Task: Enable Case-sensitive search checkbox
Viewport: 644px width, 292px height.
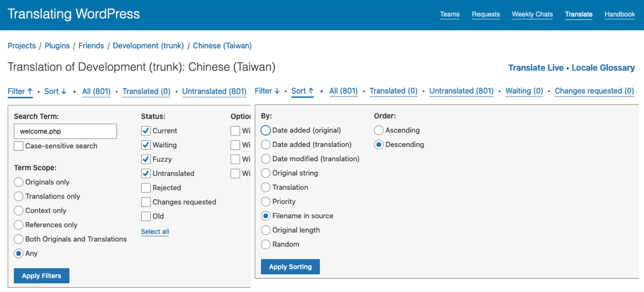Action: tap(18, 146)
